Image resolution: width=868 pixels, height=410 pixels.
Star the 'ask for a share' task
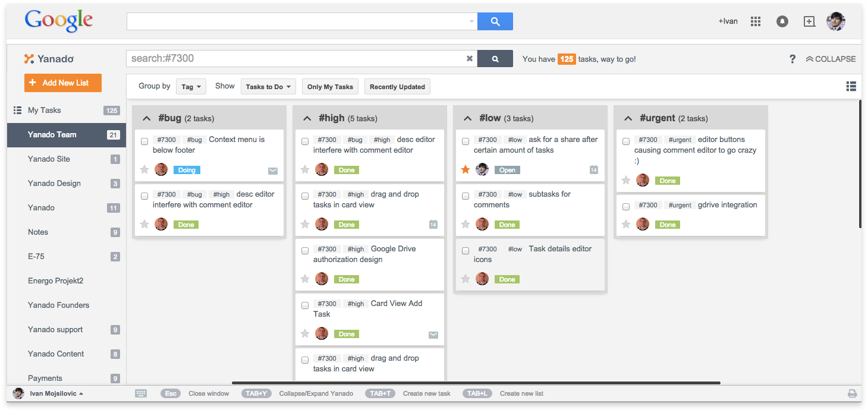[x=466, y=170]
